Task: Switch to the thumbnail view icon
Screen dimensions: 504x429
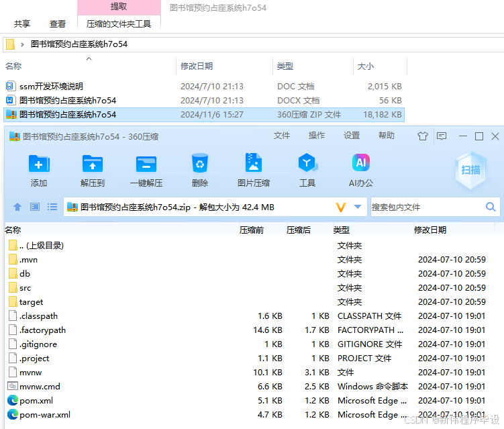Action: pyautogui.click(x=35, y=207)
